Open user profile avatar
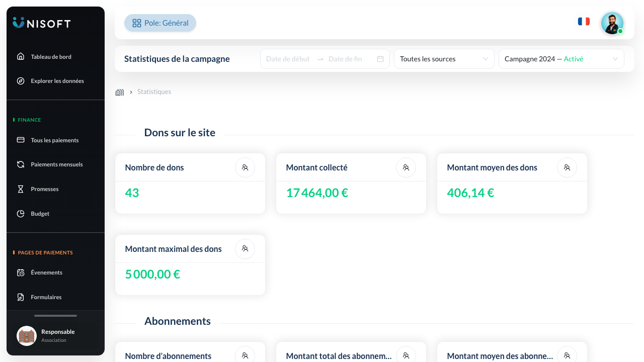644x362 pixels. (612, 23)
